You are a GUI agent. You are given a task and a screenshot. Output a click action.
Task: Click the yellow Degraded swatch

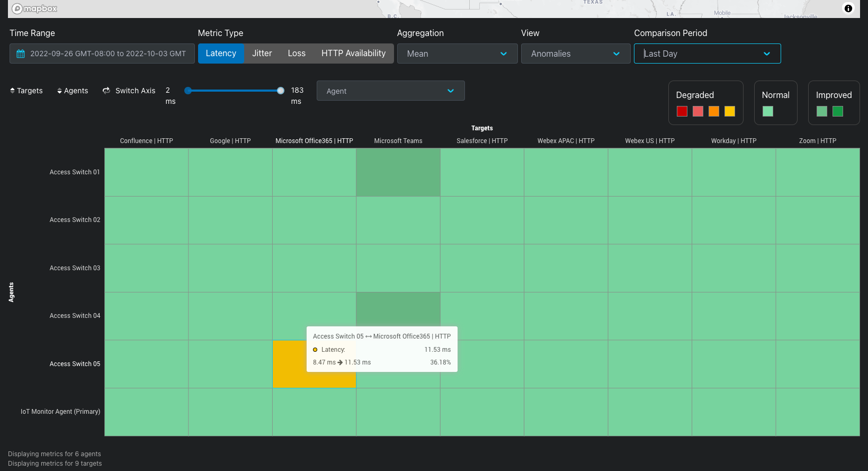[730, 111]
